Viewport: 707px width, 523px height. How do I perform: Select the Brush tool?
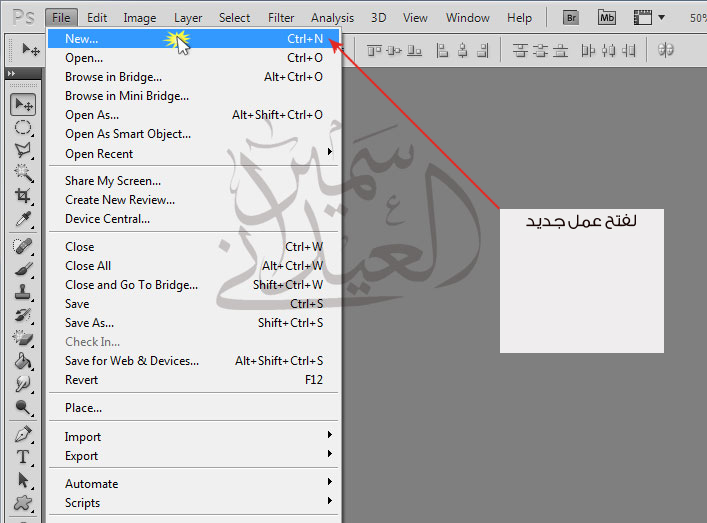[x=23, y=269]
